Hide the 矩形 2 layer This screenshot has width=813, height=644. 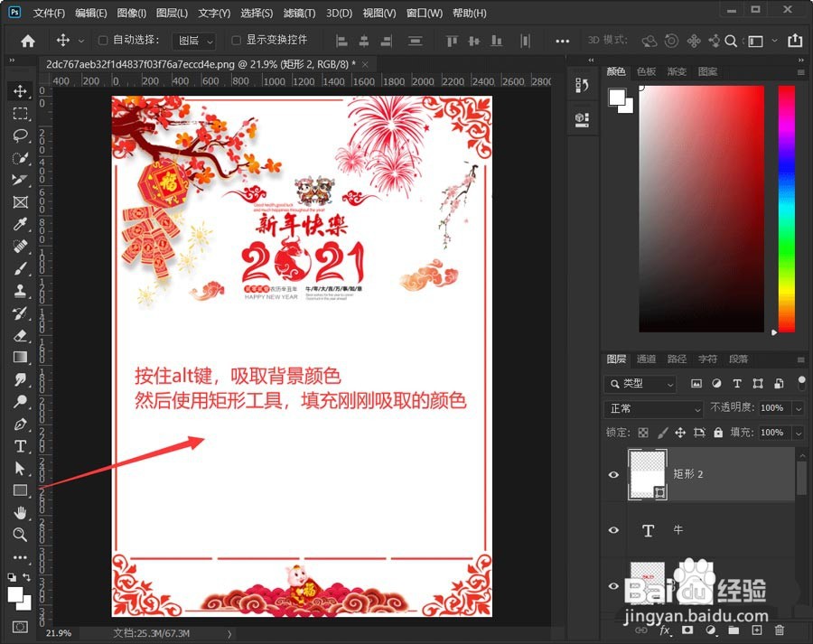[x=613, y=474]
